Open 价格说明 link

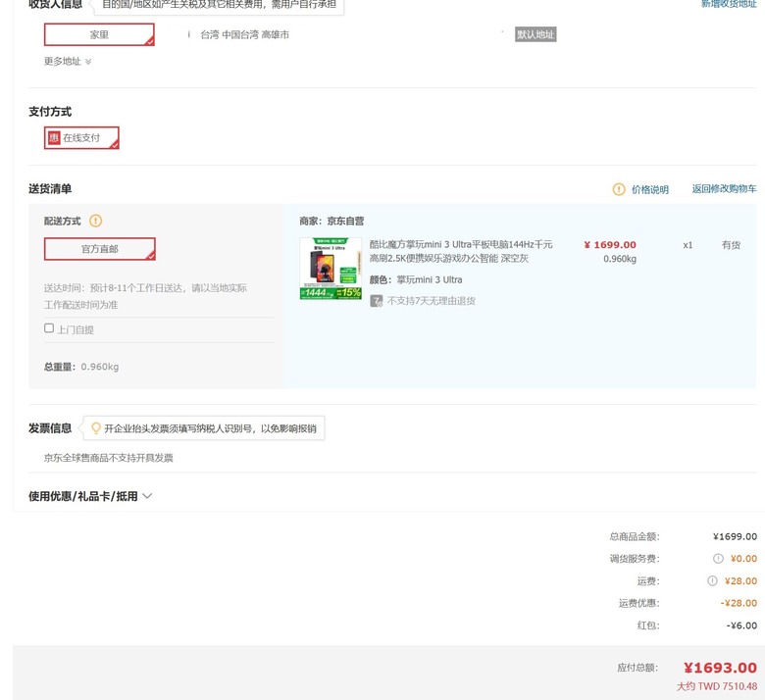[x=650, y=190]
